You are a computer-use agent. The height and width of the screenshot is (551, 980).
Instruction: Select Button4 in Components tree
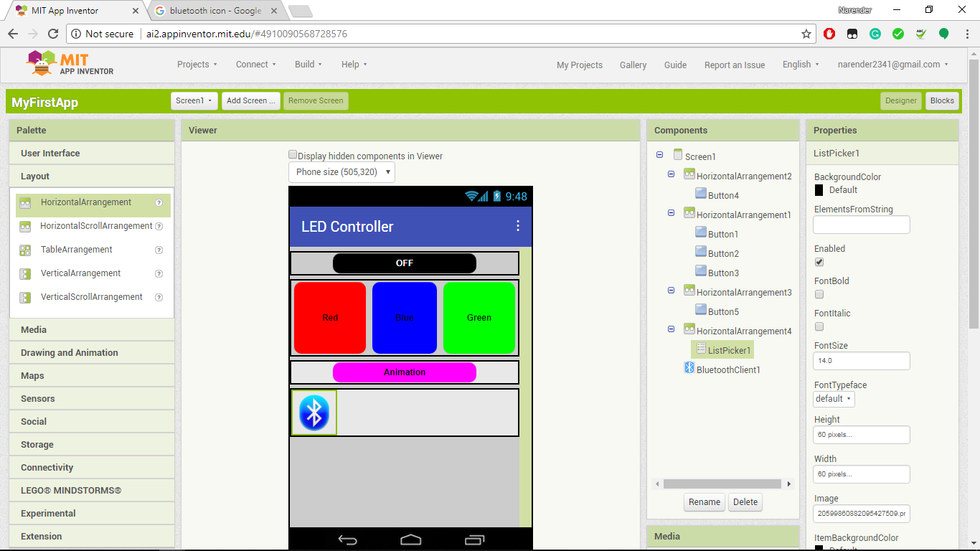pyautogui.click(x=723, y=195)
